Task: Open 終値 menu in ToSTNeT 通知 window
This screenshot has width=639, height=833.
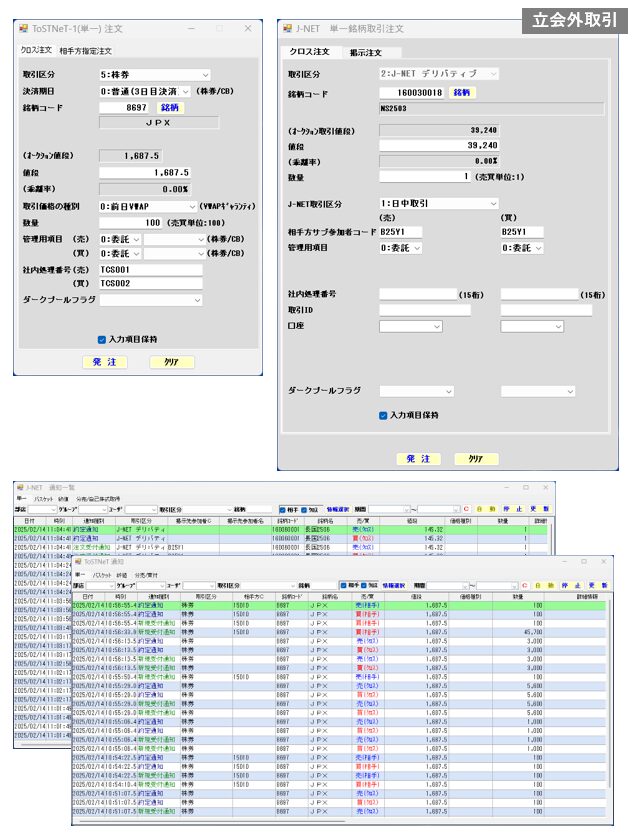Action: pos(122,575)
